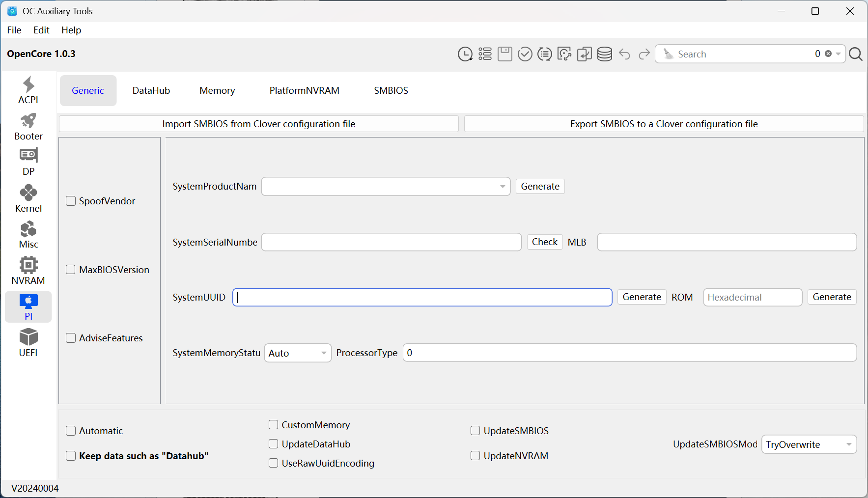Click the magnifier search icon
The width and height of the screenshot is (868, 498).
855,54
